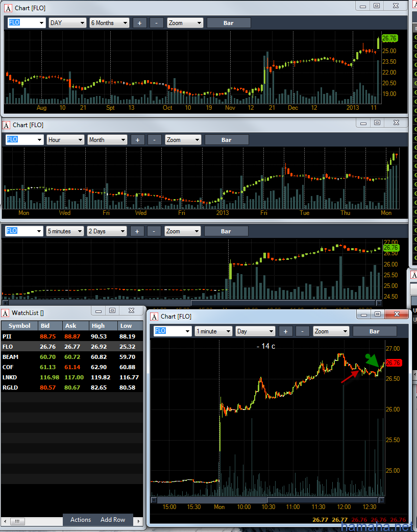Click Bar button in 1 minute chart

375,331
